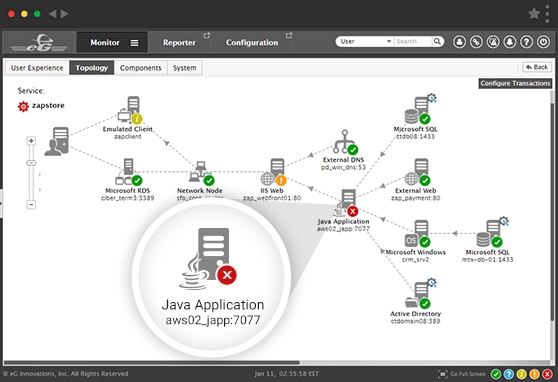Click the Search input field
The width and height of the screenshot is (558, 382).
(413, 42)
